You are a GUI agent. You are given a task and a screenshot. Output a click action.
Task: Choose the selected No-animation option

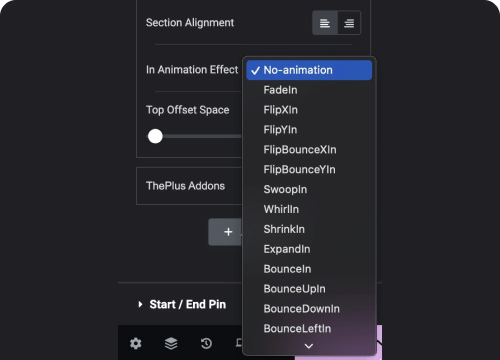point(309,70)
